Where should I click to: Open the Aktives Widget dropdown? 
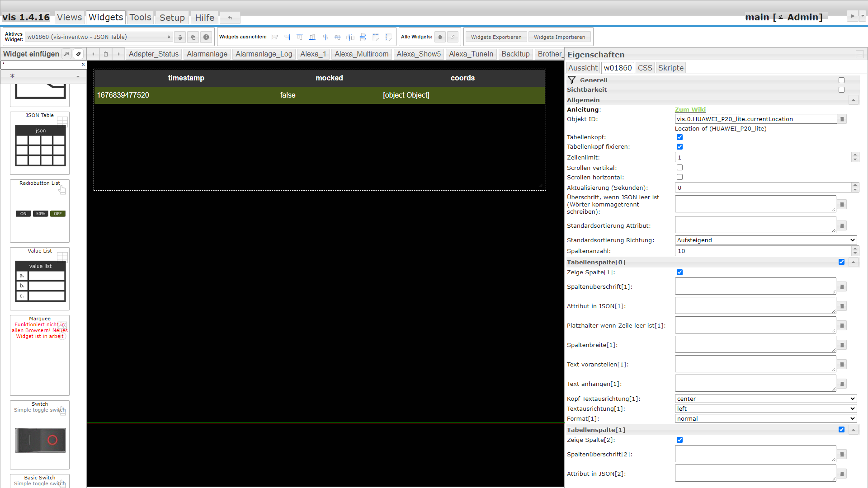99,37
